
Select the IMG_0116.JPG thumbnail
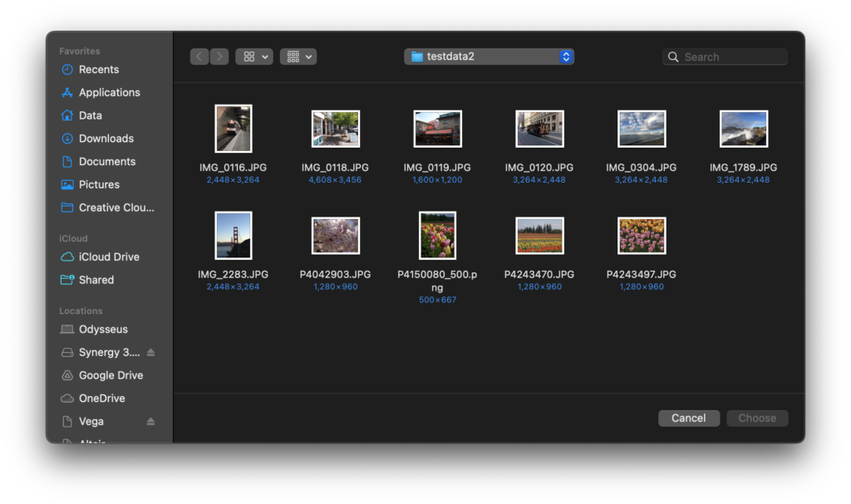pos(233,129)
